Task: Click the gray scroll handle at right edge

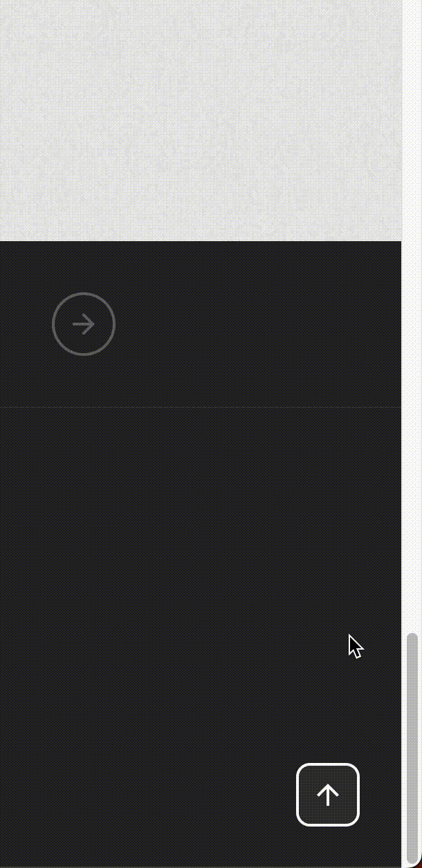Action: pos(412,748)
